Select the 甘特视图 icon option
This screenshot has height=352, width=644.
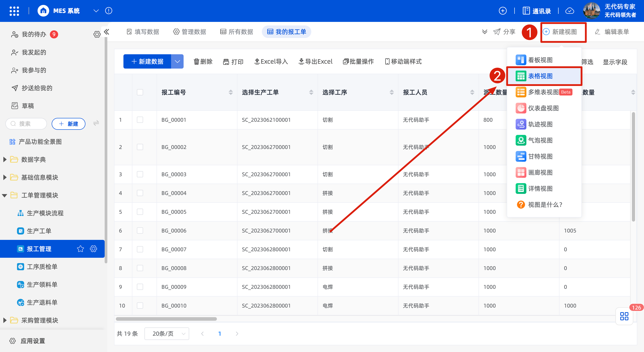[x=521, y=157]
